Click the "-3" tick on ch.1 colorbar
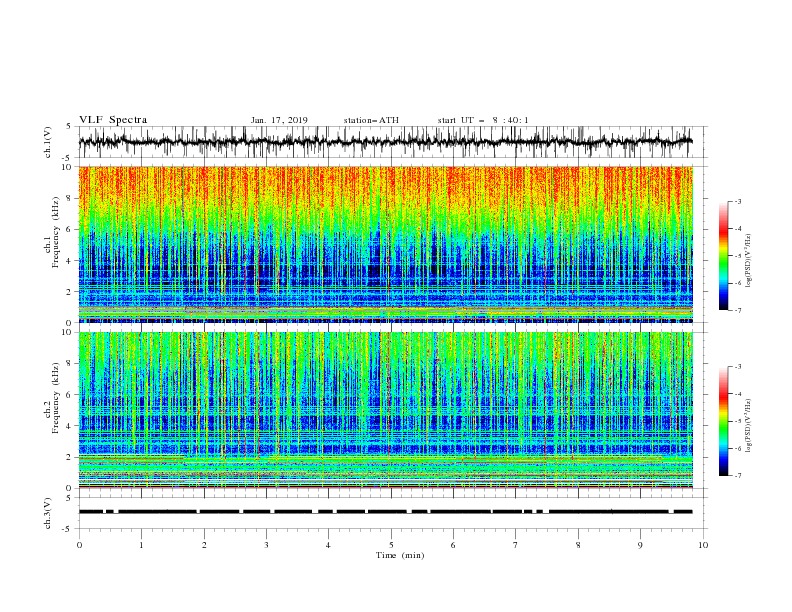The image size is (792, 612). (x=738, y=201)
